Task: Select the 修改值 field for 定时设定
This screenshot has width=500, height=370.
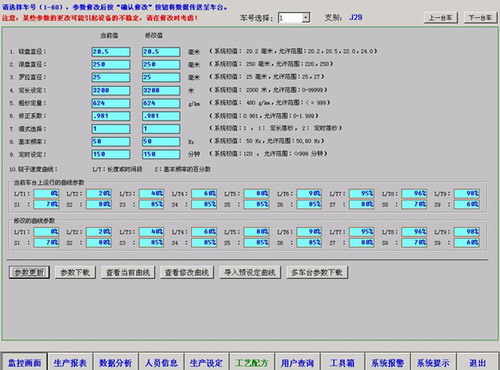Action: (x=161, y=154)
